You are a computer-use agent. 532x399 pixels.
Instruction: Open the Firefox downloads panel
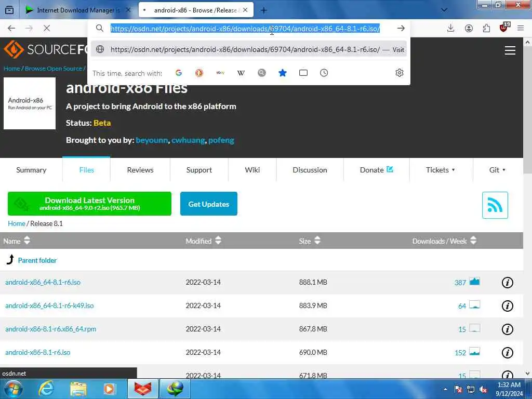tap(450, 28)
